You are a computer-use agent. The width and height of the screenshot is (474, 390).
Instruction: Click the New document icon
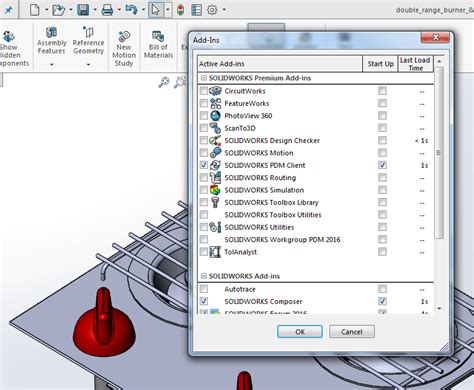point(35,10)
